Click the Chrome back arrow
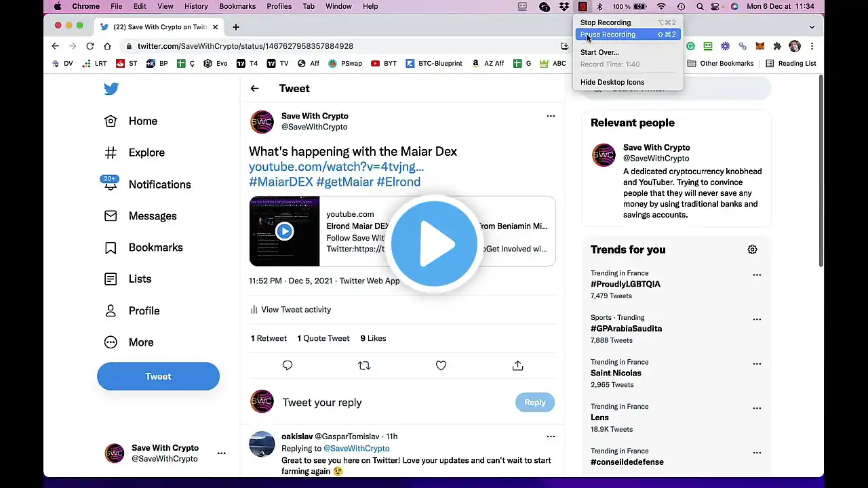 (56, 46)
